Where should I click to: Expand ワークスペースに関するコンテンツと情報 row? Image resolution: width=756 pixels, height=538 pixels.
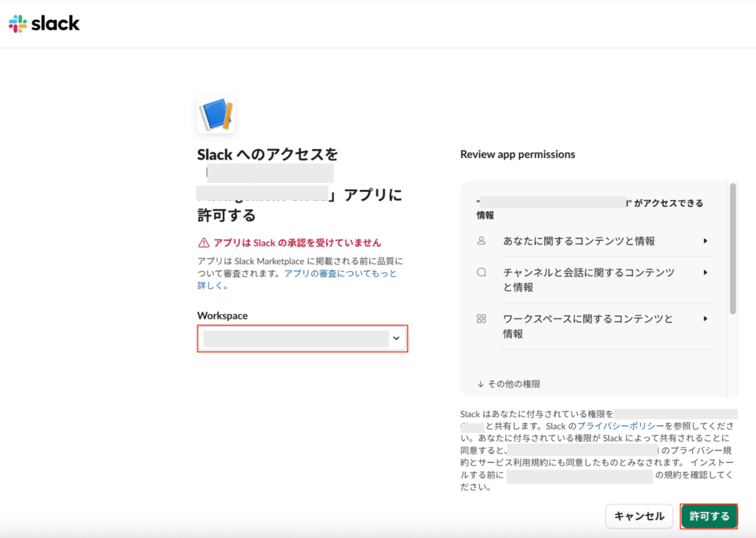[593, 326]
